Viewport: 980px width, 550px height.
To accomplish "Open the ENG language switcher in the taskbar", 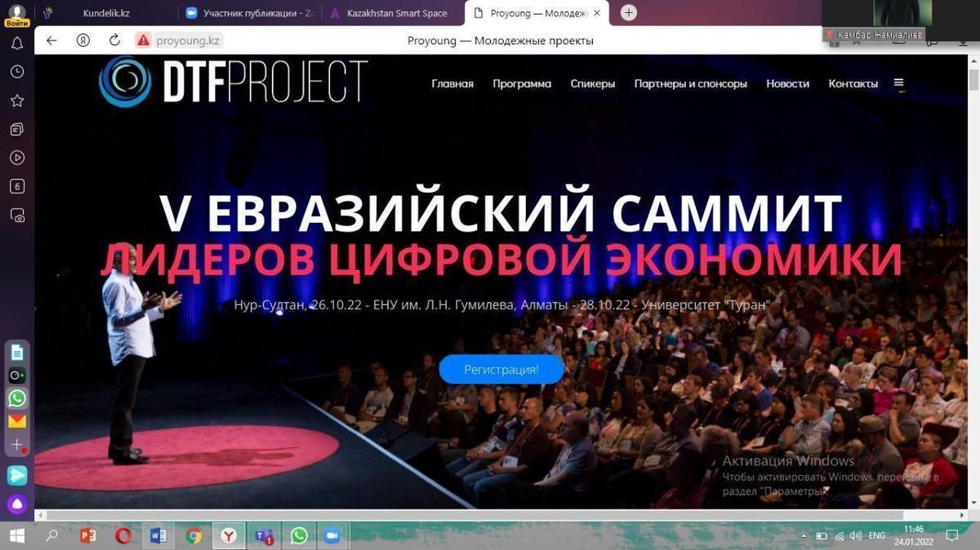I will coord(876,536).
